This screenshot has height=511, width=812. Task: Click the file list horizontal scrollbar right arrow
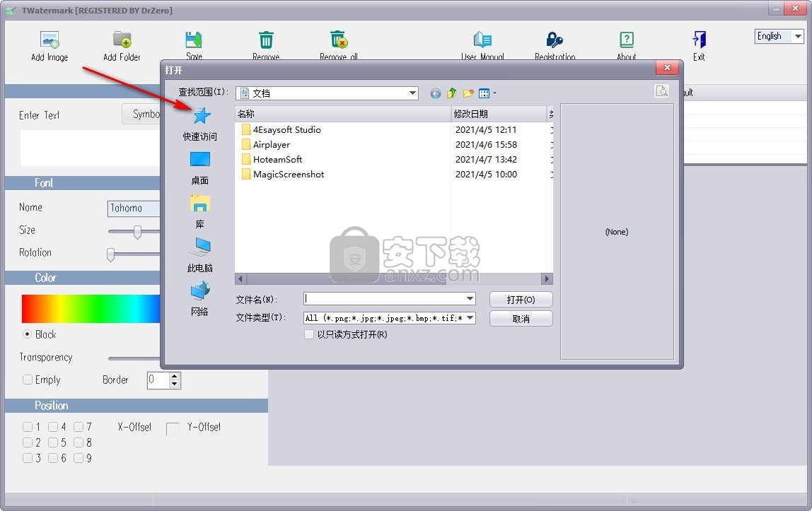[547, 278]
